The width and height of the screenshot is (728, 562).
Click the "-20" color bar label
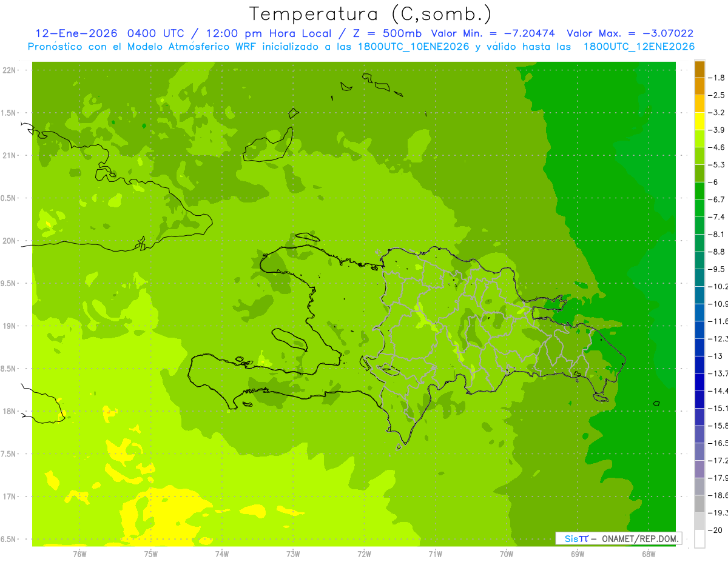tap(715, 530)
